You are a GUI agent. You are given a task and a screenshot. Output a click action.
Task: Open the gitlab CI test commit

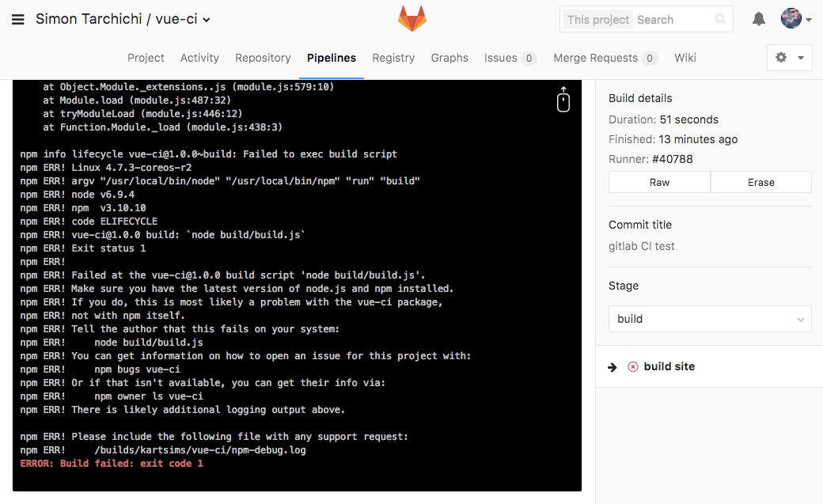click(x=641, y=246)
